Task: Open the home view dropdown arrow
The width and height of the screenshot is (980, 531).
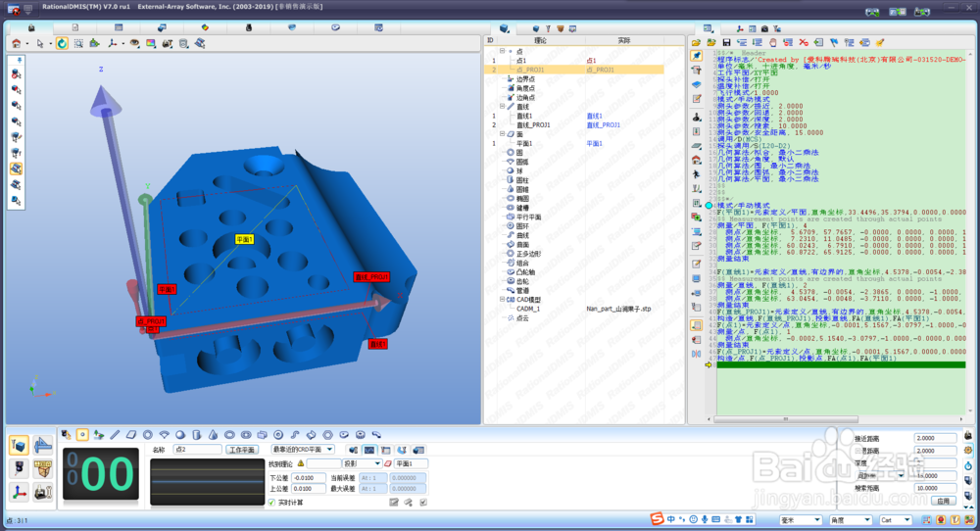Action: click(26, 44)
